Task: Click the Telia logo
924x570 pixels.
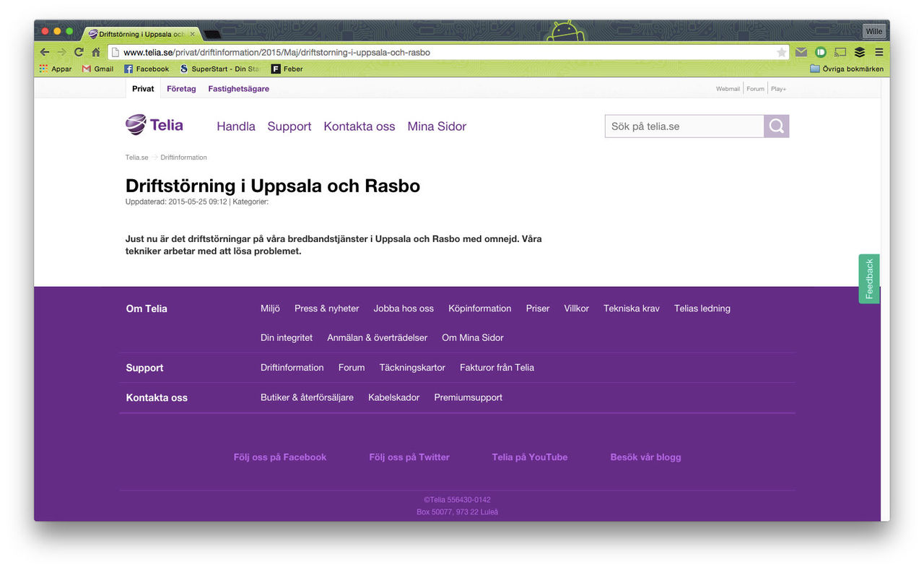Action: point(154,125)
